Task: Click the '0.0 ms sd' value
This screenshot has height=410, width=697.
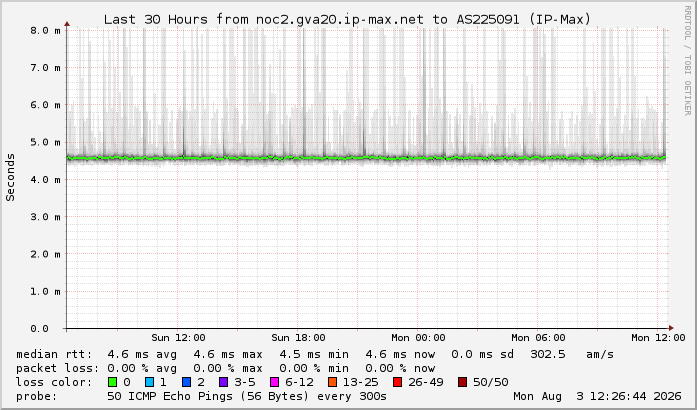Action: click(483, 354)
